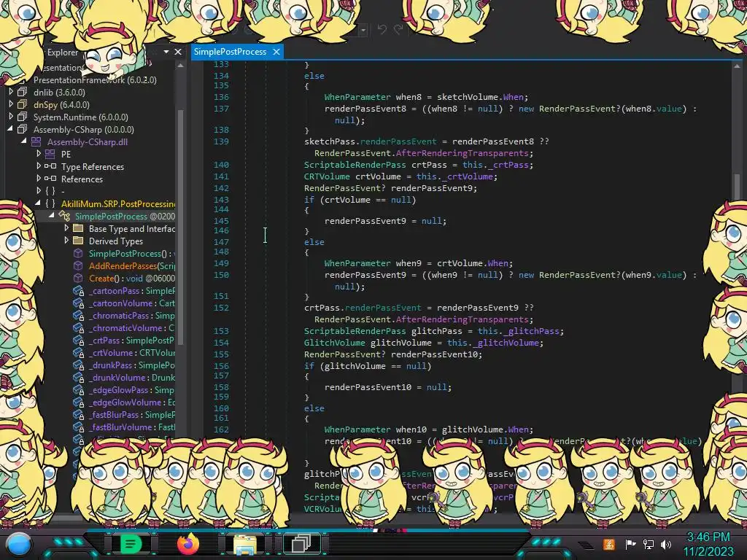The height and width of the screenshot is (560, 747).
Task: Select the Create() : void method row
Action: click(131, 278)
